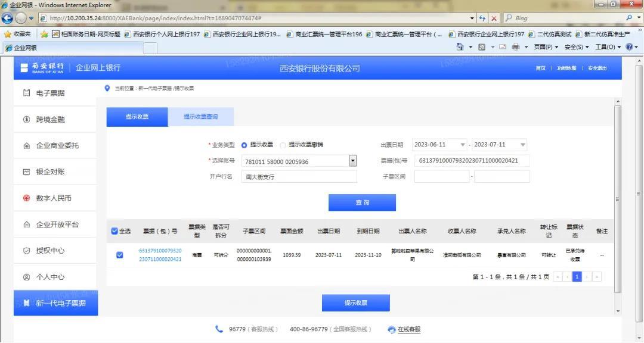Uncheck the row checkbox for bill 631379100079320
This screenshot has height=343, width=644.
point(119,255)
